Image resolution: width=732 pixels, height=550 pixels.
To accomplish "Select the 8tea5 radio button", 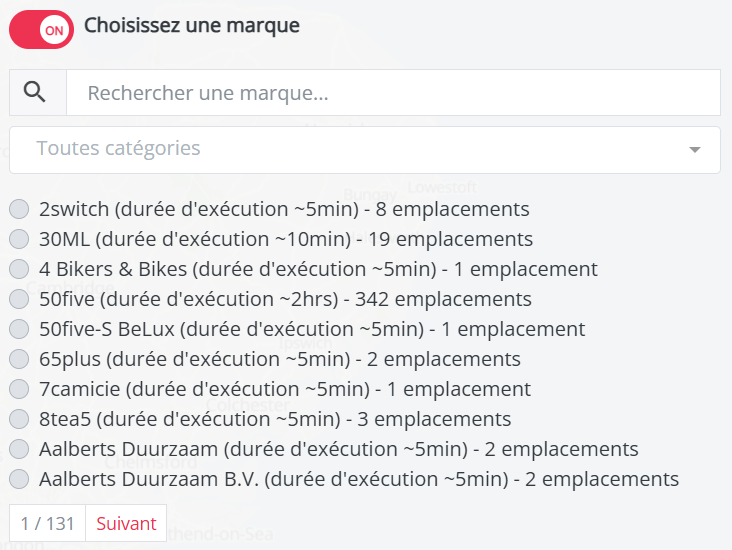I will tap(19, 419).
